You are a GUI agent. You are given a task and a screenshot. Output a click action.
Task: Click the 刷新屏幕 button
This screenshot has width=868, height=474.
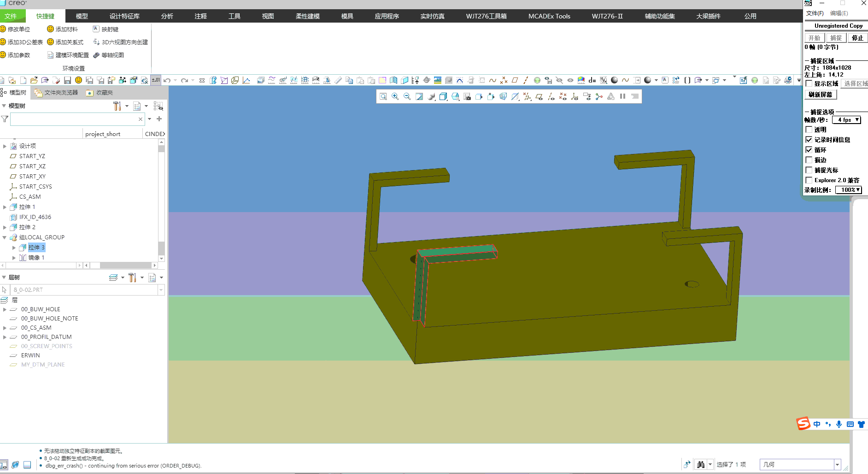click(x=821, y=95)
